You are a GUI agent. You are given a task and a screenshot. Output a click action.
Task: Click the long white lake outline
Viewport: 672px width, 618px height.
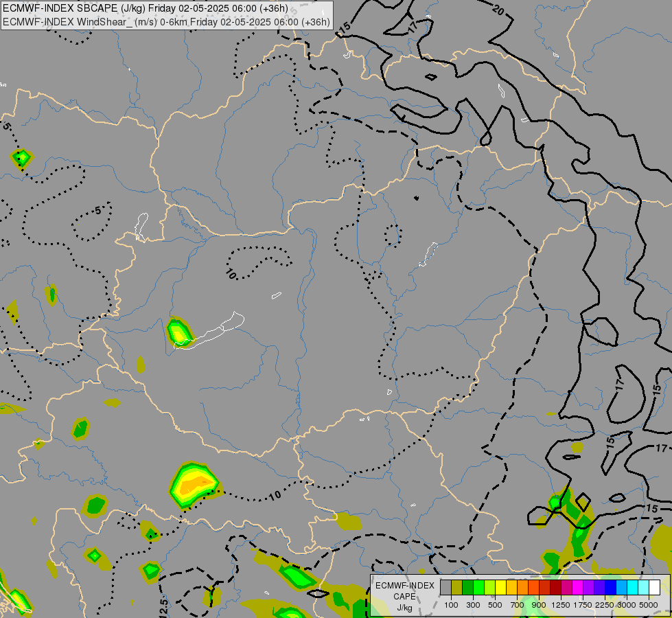(x=209, y=331)
